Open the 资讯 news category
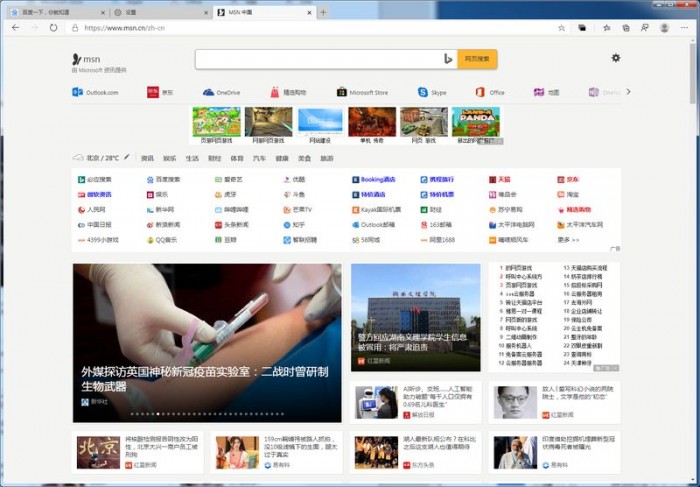Viewport: 700px width, 487px height. 147,158
